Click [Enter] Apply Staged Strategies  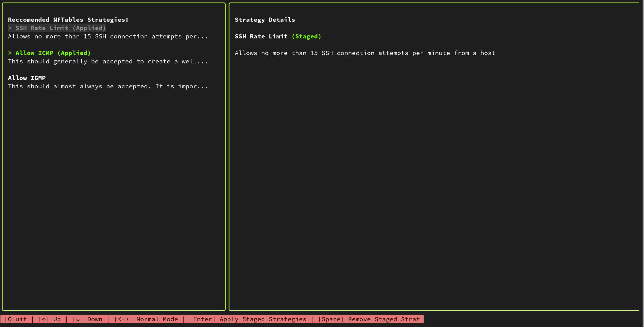click(248, 319)
